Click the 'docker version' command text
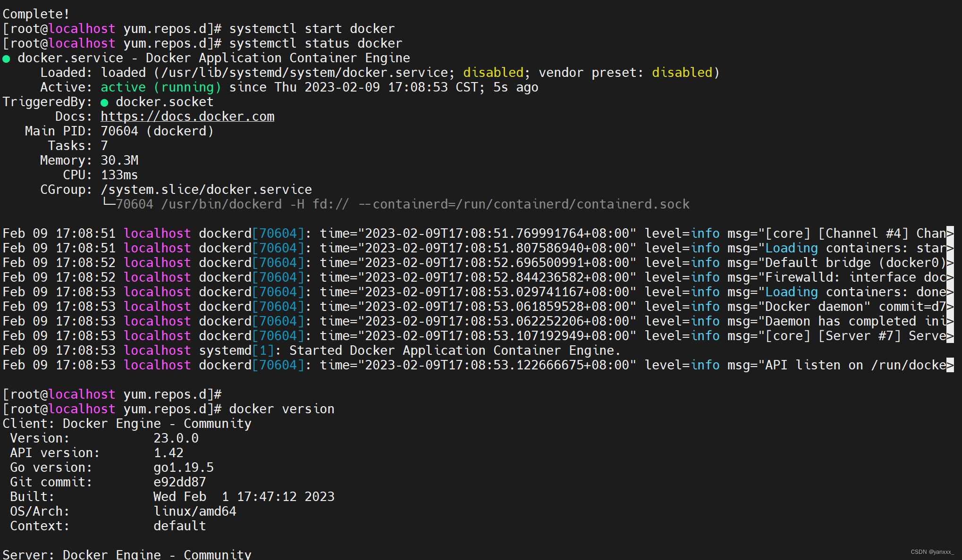This screenshot has width=962, height=560. coord(281,409)
